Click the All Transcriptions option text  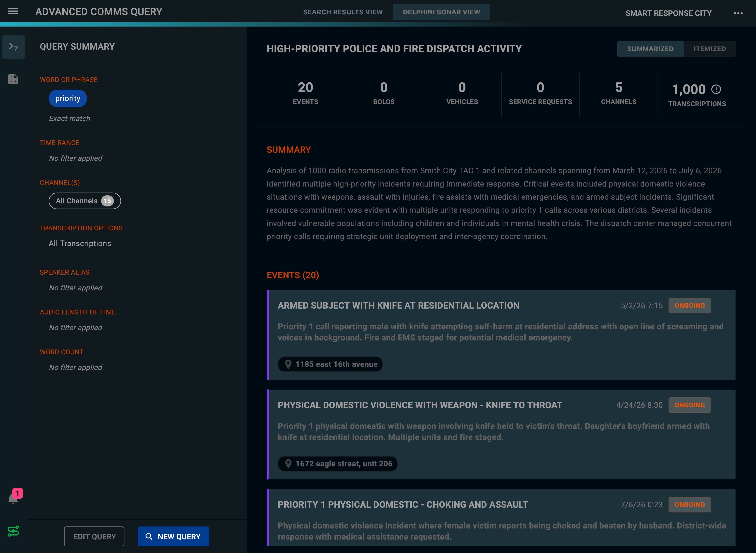pyautogui.click(x=80, y=243)
